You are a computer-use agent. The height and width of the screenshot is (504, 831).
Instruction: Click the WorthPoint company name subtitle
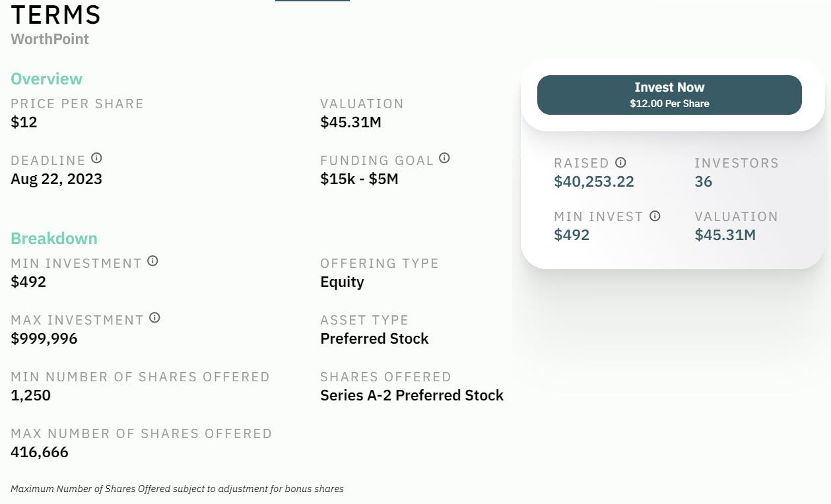click(x=50, y=39)
